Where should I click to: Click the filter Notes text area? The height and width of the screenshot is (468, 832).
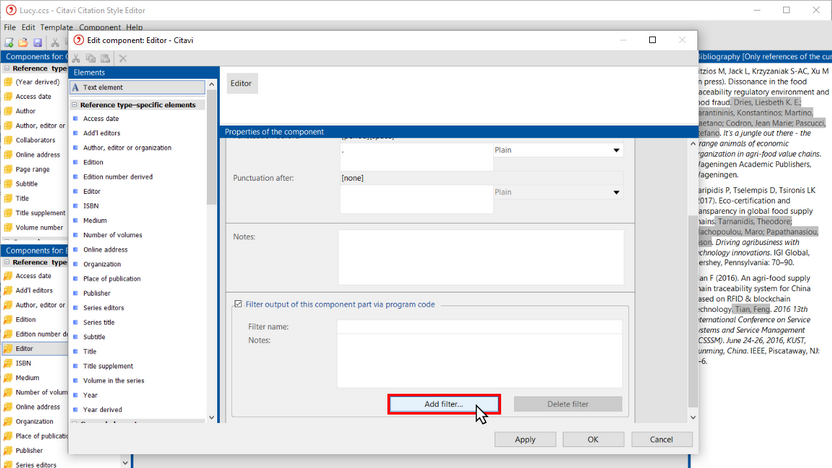coord(479,361)
